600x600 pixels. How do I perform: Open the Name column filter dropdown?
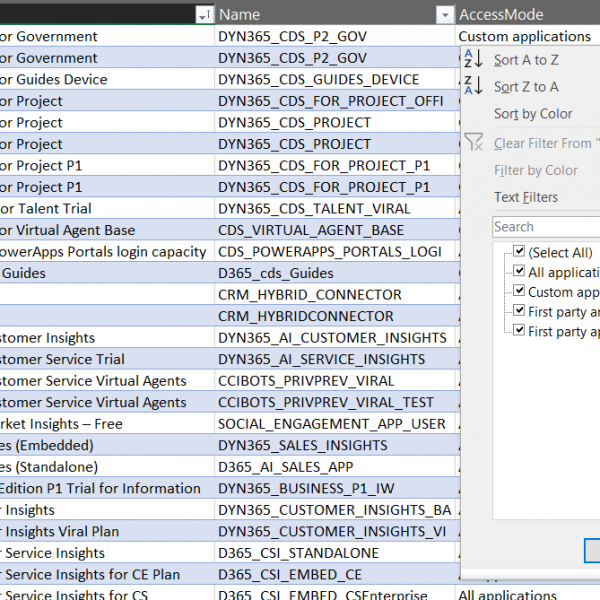coord(445,15)
